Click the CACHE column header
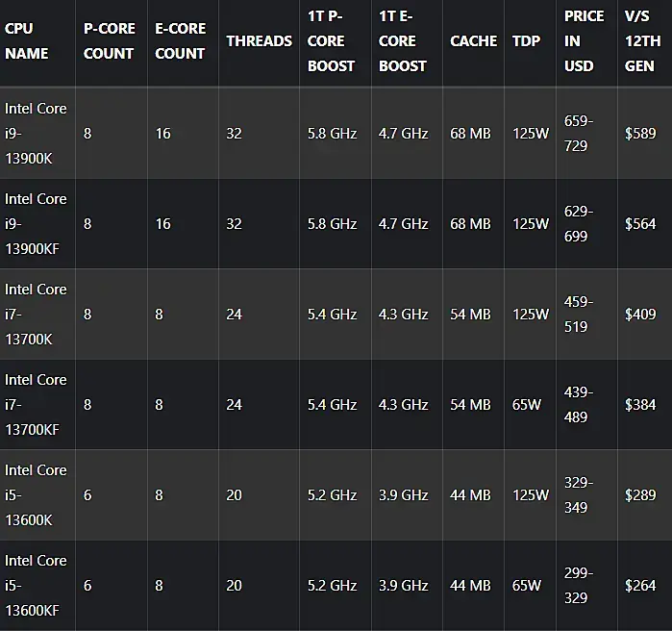The image size is (672, 631). click(473, 41)
